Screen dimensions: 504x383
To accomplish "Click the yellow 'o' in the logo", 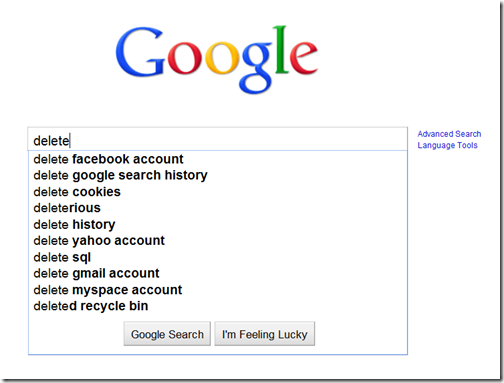I will [222, 58].
